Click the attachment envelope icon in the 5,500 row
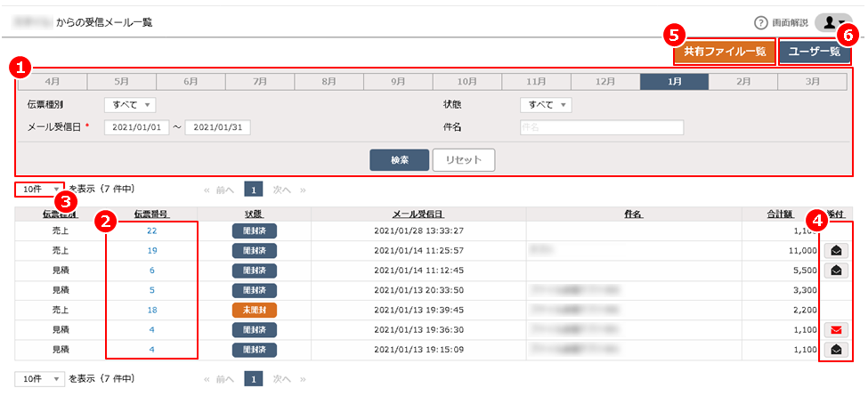 pyautogui.click(x=837, y=270)
